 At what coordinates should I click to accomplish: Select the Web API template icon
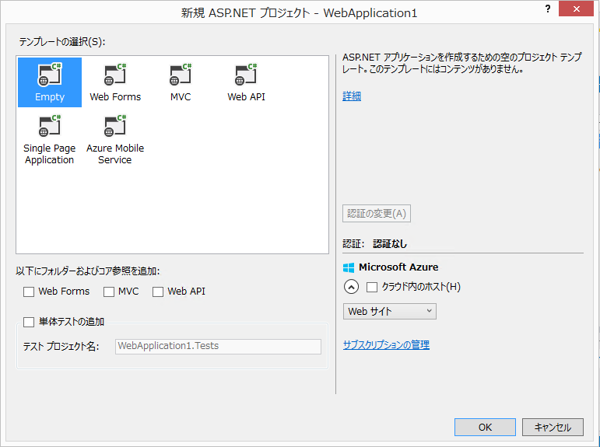pos(246,75)
